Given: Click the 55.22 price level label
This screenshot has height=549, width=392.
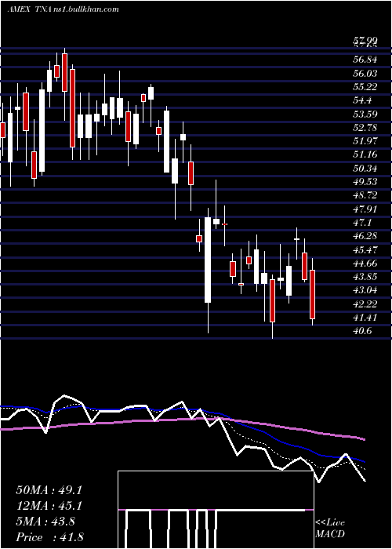Looking at the screenshot, I should pos(365,87).
